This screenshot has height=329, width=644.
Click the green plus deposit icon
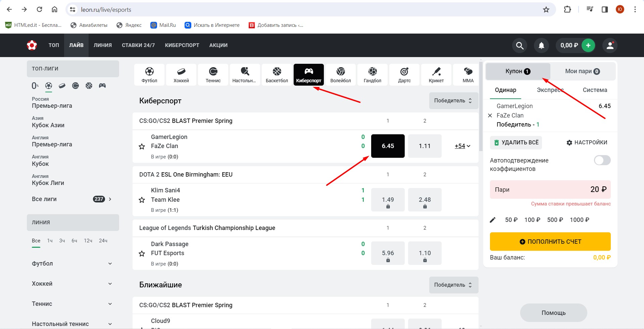pos(588,45)
